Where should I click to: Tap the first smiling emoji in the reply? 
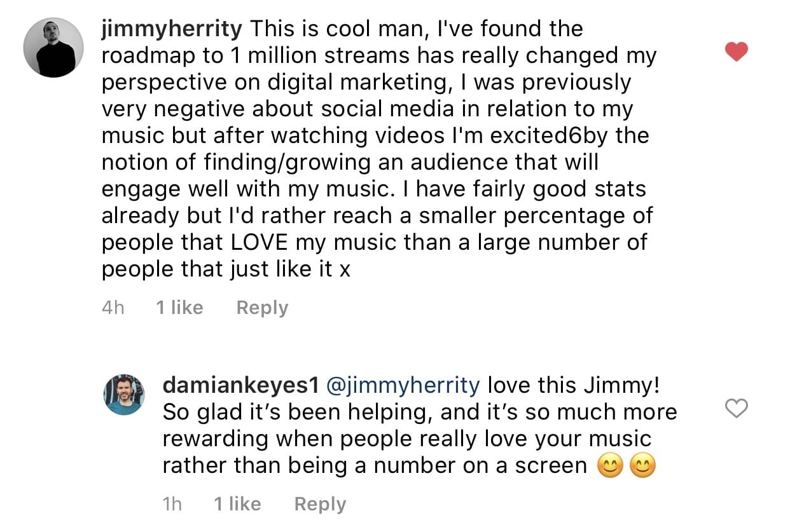coord(609,467)
